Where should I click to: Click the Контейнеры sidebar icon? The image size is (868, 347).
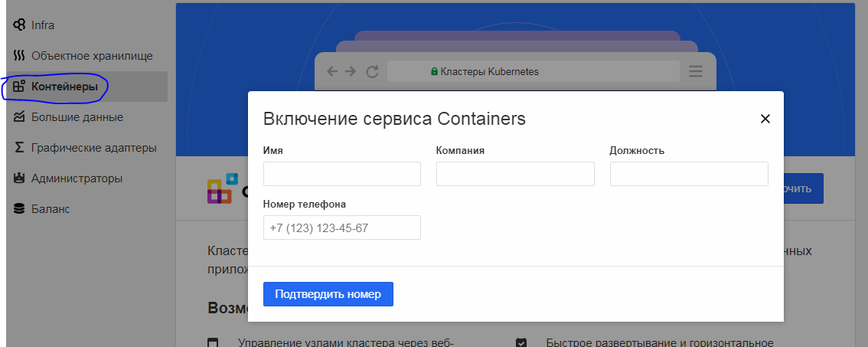coord(19,87)
